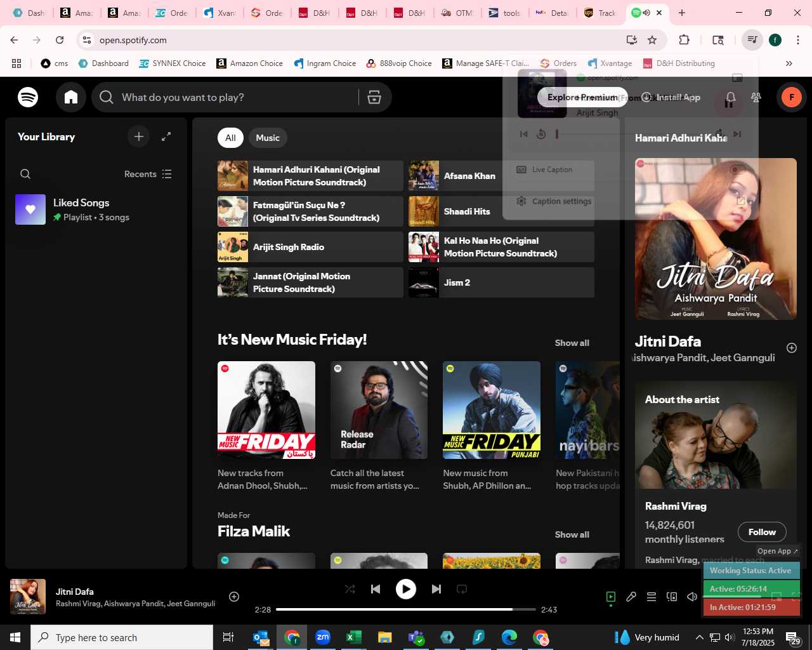Open the Amazon Choice bookmark
Viewport: 812px width, 650px height.
(x=250, y=63)
